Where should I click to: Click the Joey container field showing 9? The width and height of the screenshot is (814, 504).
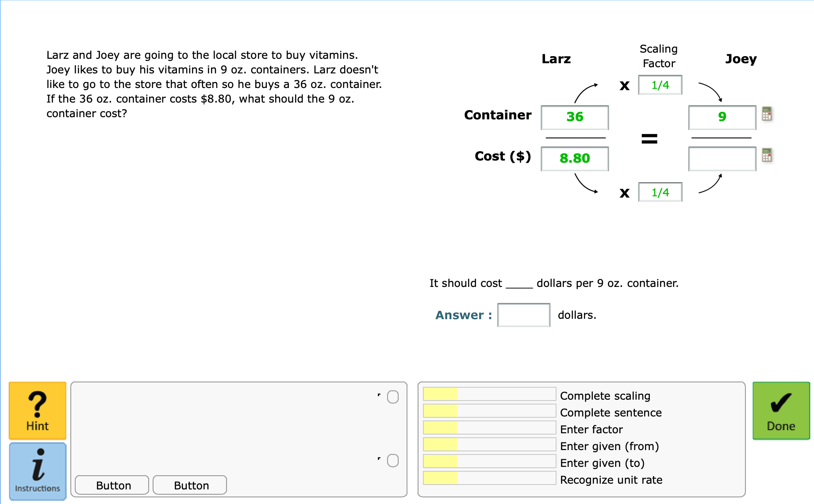(x=722, y=117)
